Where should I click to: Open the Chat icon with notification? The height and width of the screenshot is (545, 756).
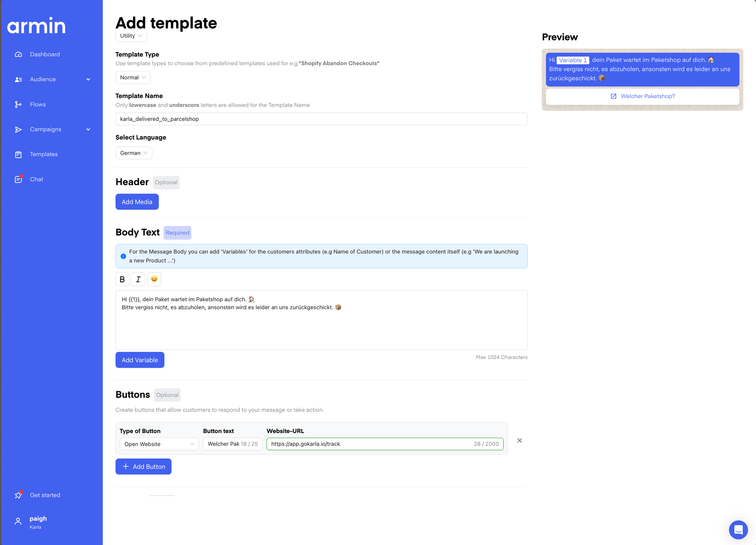tap(18, 180)
